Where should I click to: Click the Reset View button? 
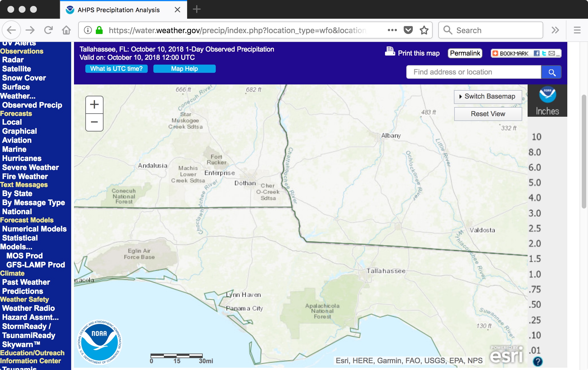click(x=488, y=114)
